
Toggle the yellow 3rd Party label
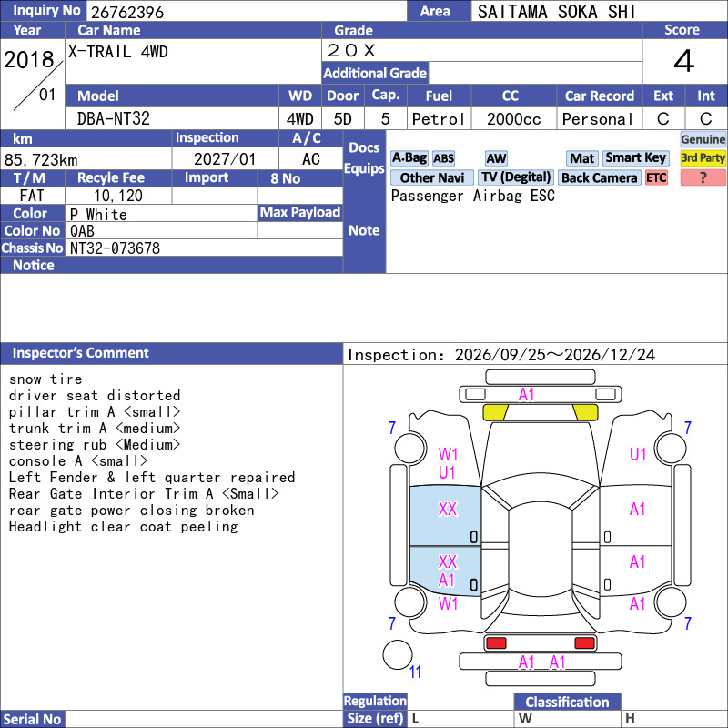[703, 157]
